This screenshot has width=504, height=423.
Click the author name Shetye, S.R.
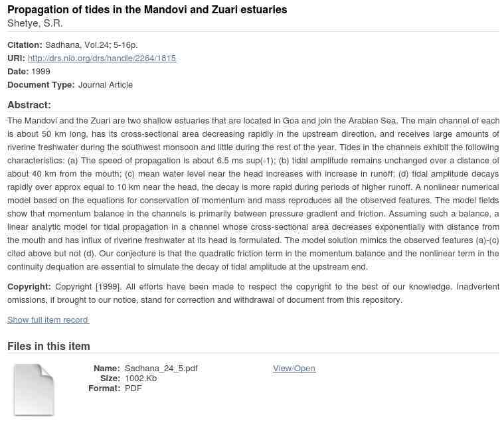[35, 24]
